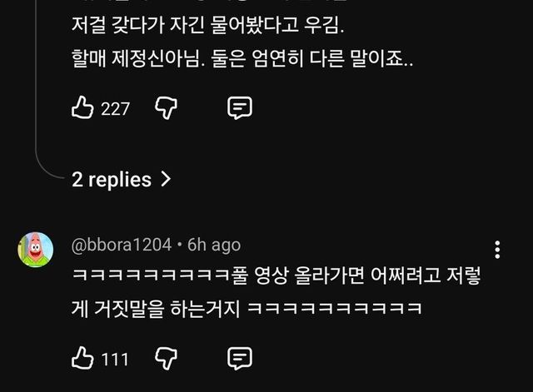
Task: Open three-dot menu on @bbora1204's comment
Action: (497, 250)
